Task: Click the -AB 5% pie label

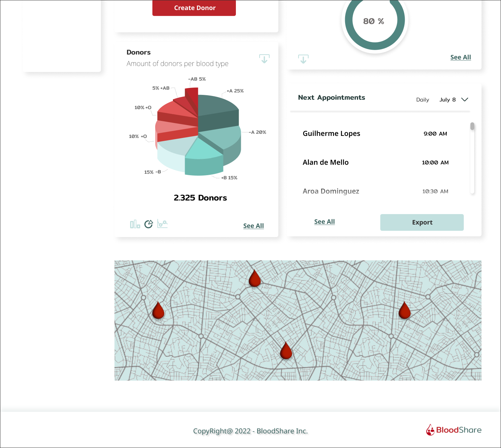Action: click(197, 79)
